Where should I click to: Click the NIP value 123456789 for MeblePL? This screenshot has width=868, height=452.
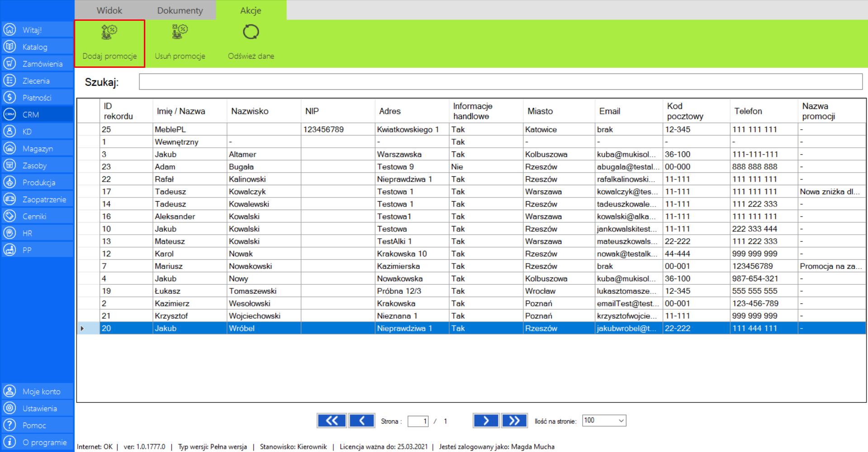[338, 129]
